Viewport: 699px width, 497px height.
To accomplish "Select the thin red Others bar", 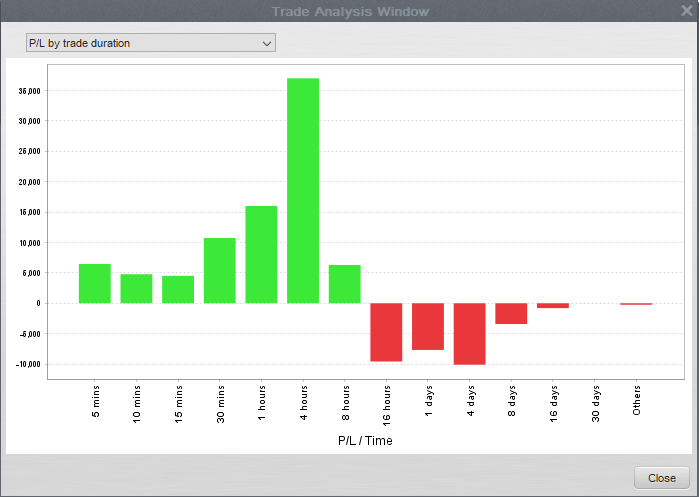I will click(x=636, y=303).
